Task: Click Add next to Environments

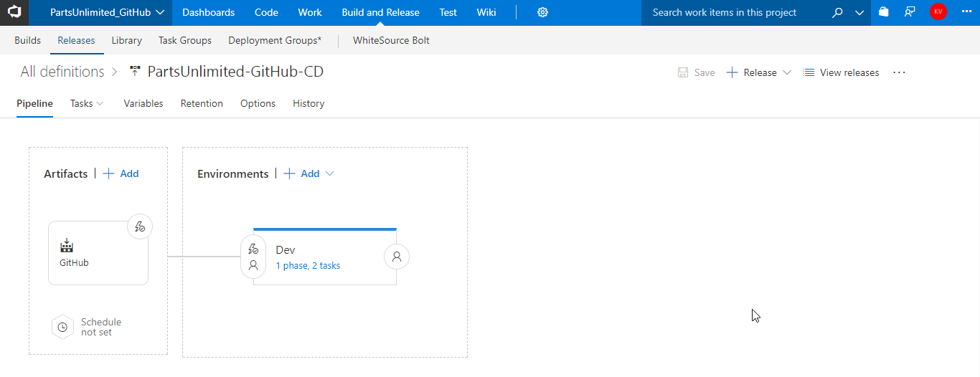Action: coord(302,173)
